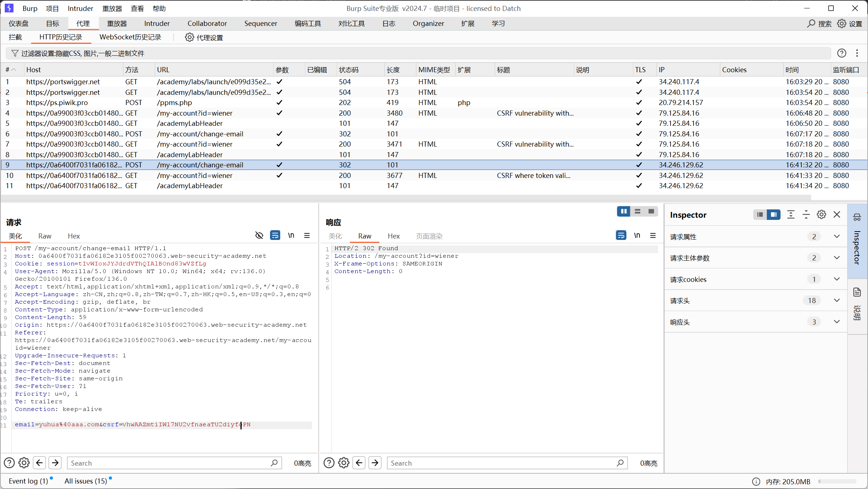Open All issues (15) link
868x489 pixels.
click(86, 481)
